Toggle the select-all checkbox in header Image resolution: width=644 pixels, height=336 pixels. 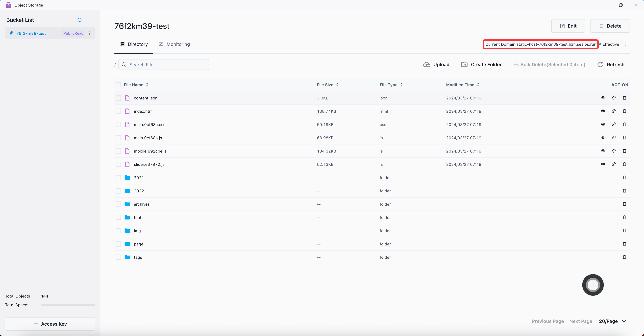click(118, 85)
